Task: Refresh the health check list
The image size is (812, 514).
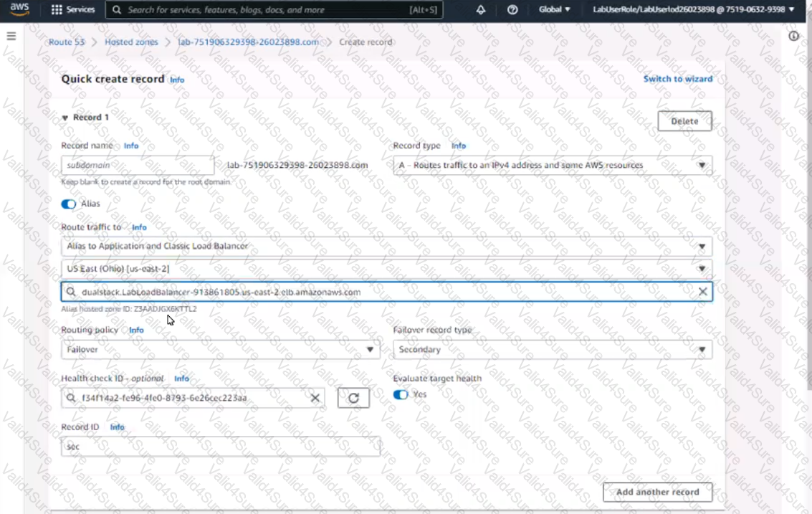Action: pyautogui.click(x=353, y=398)
